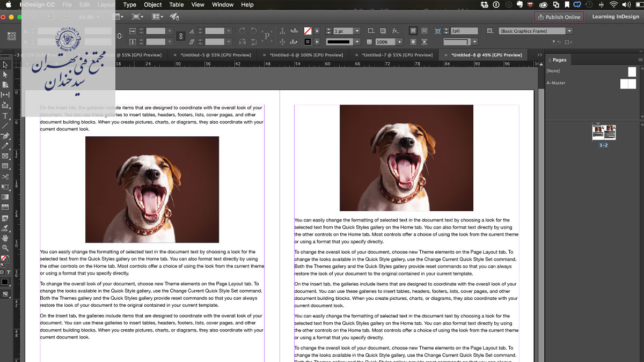Click the fill/stroke swatch in Tools panel
The width and height of the screenshot is (644, 362).
coord(4,260)
